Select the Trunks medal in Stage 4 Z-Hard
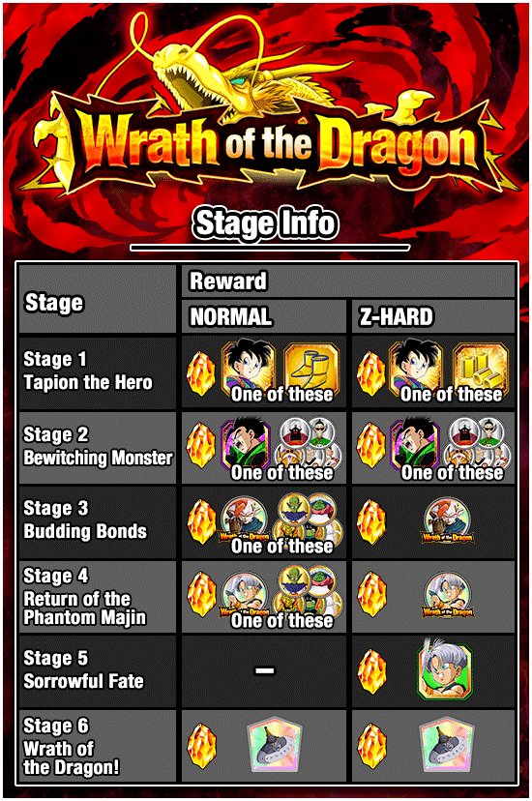This screenshot has height=801, width=532. [448, 595]
